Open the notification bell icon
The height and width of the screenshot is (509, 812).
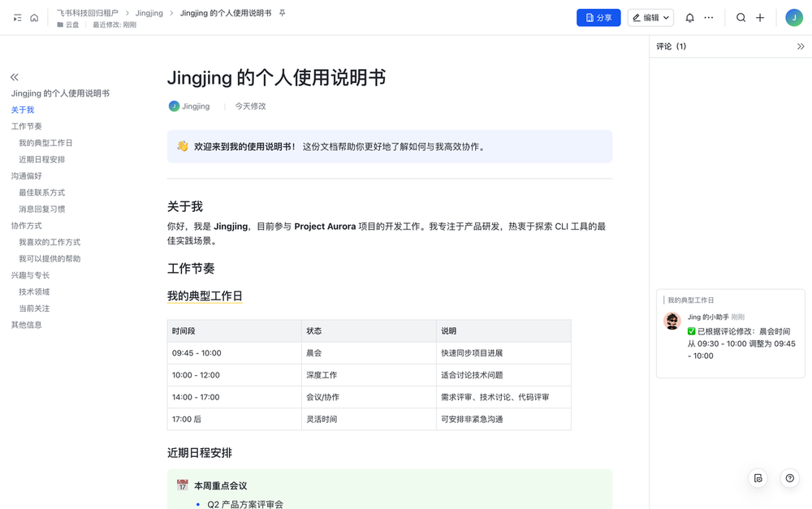click(689, 17)
